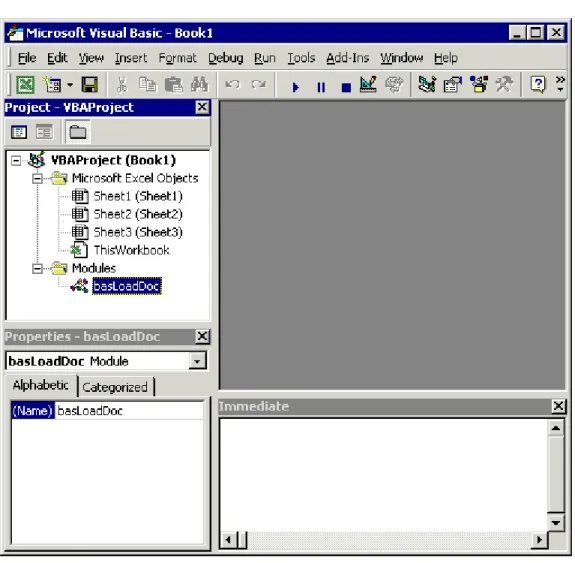Viewport: 575px width, 563px height.
Task: Click the (Name) property row label
Action: tap(33, 411)
